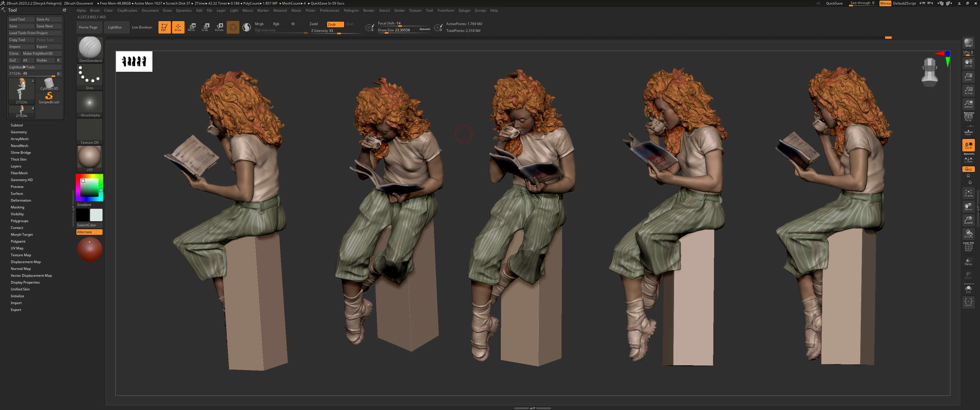
Task: Open the DamStandard brush thumbnail
Action: click(x=90, y=48)
